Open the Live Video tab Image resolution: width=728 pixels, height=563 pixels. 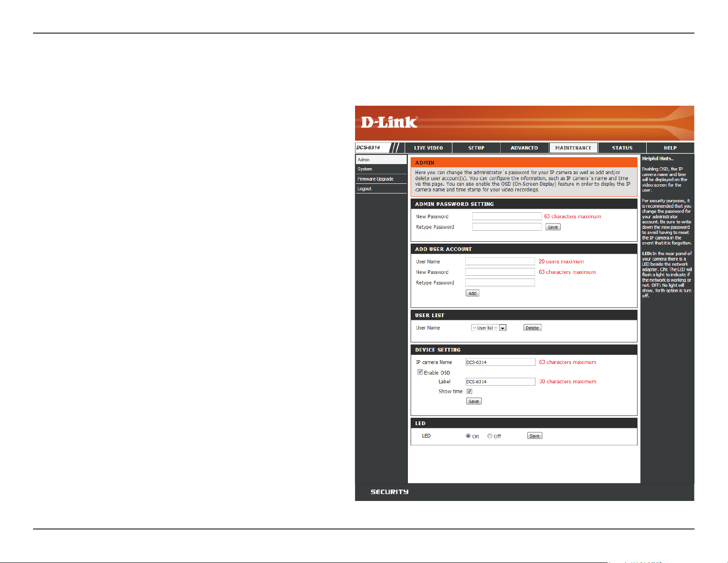429,148
